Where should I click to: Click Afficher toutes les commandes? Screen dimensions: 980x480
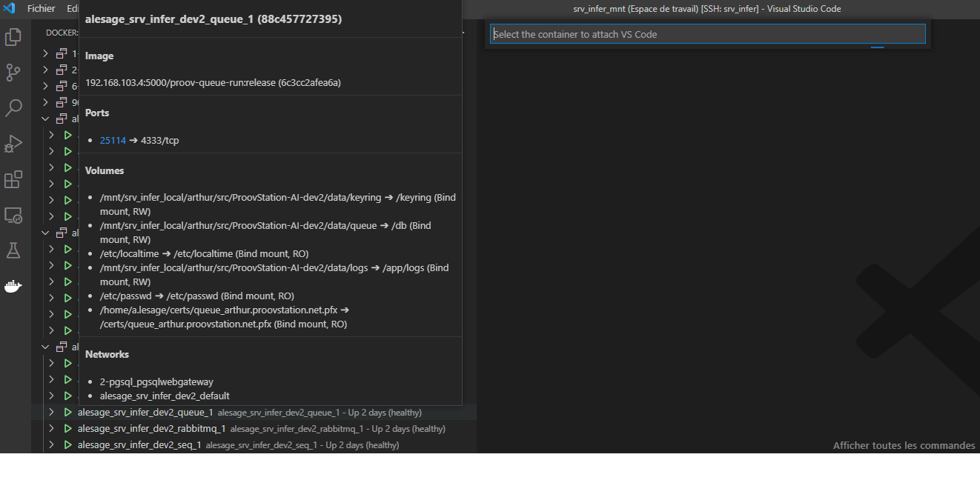click(904, 445)
